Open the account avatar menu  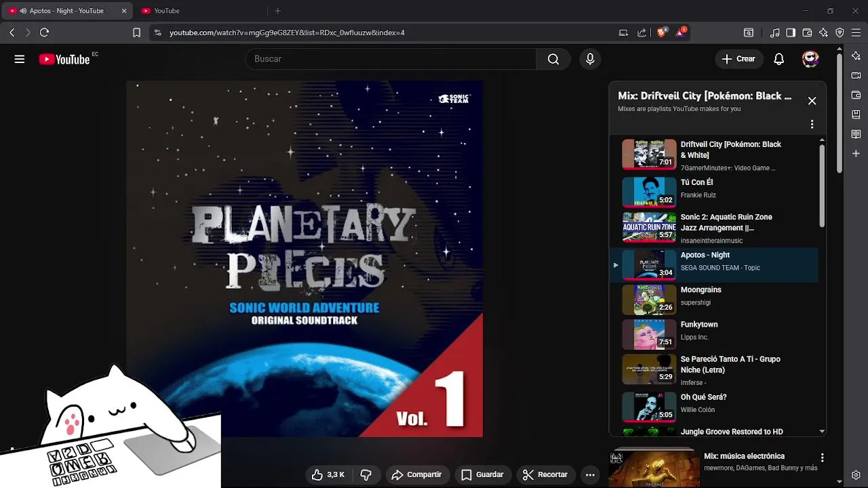[810, 59]
